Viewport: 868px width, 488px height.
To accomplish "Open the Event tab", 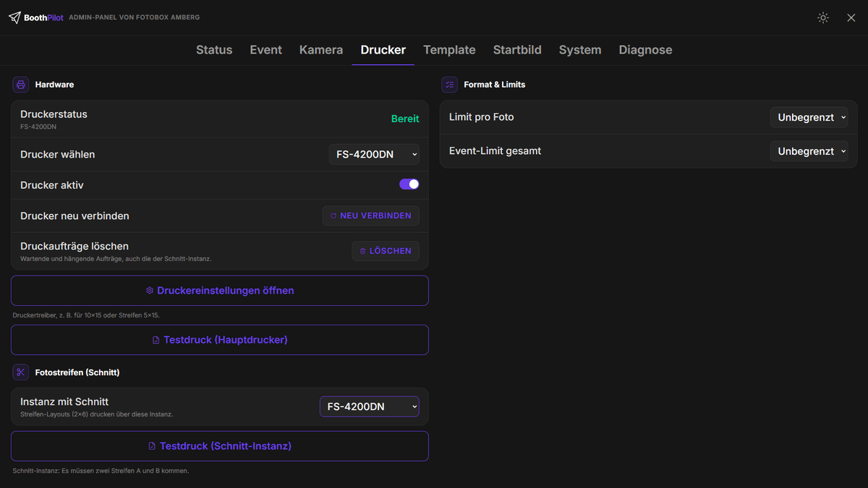I will tap(266, 50).
